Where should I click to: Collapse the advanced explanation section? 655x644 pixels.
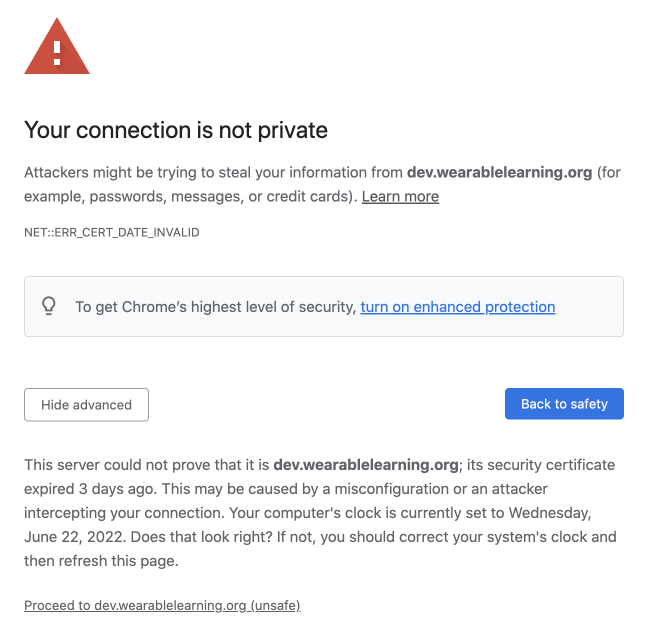point(86,404)
